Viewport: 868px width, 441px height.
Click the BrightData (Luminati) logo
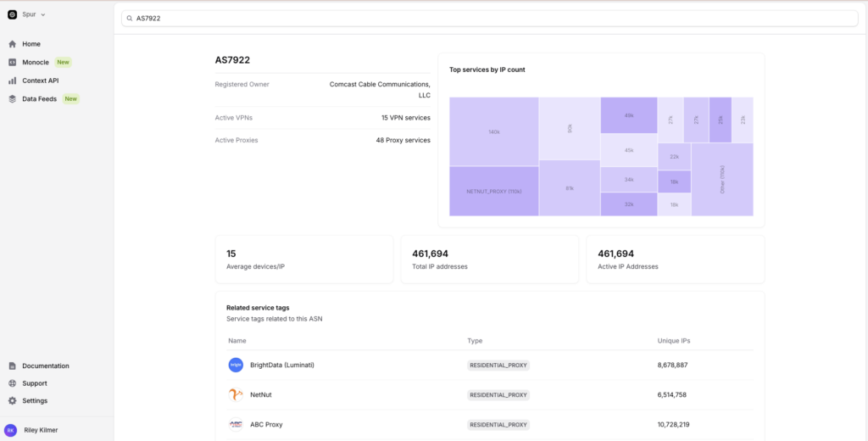tap(236, 365)
